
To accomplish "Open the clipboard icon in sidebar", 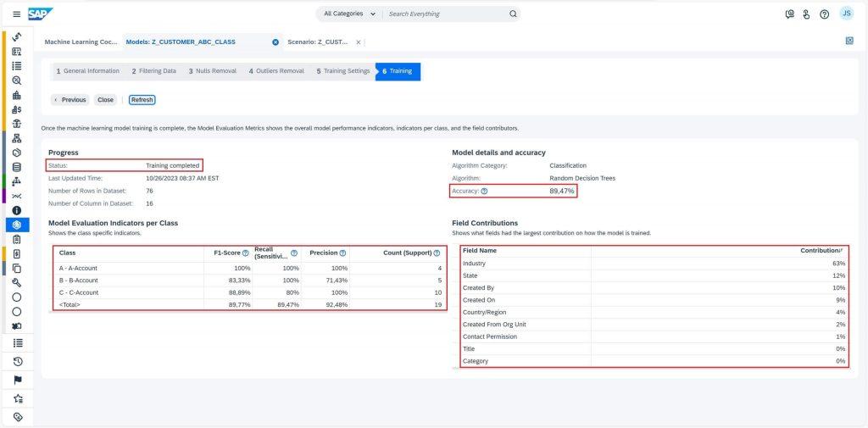I will [x=17, y=239].
